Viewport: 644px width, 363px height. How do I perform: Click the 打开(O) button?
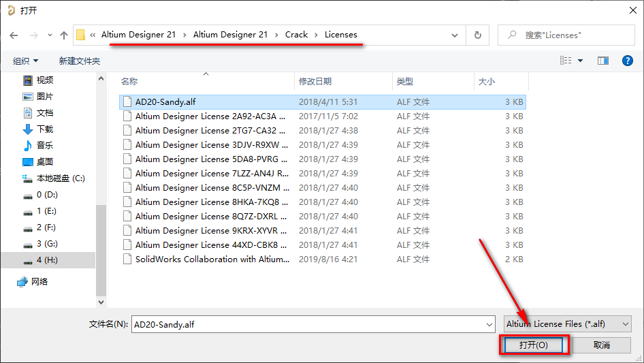point(533,345)
